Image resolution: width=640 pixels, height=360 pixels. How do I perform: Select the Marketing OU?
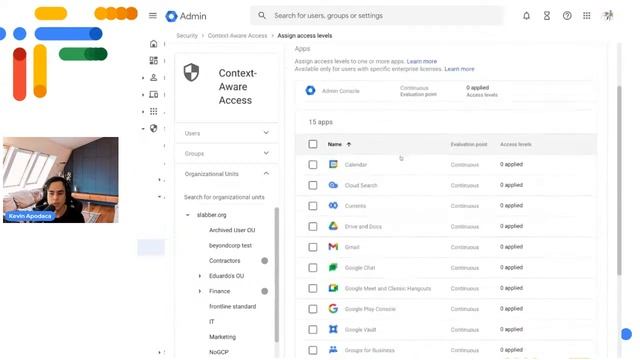222,337
